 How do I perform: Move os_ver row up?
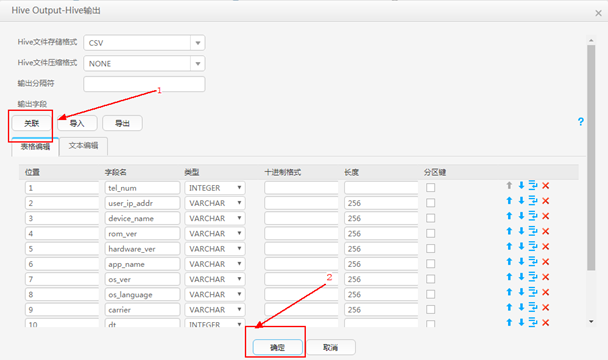(x=509, y=277)
